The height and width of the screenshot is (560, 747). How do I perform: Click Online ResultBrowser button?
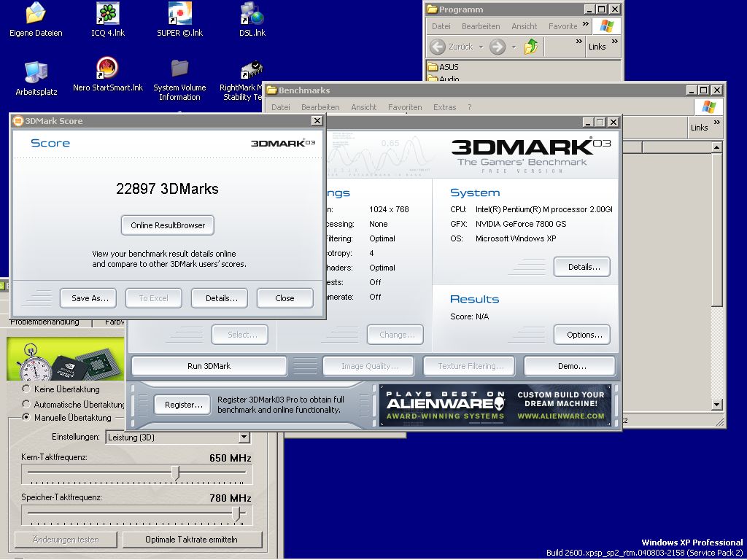[x=168, y=225]
